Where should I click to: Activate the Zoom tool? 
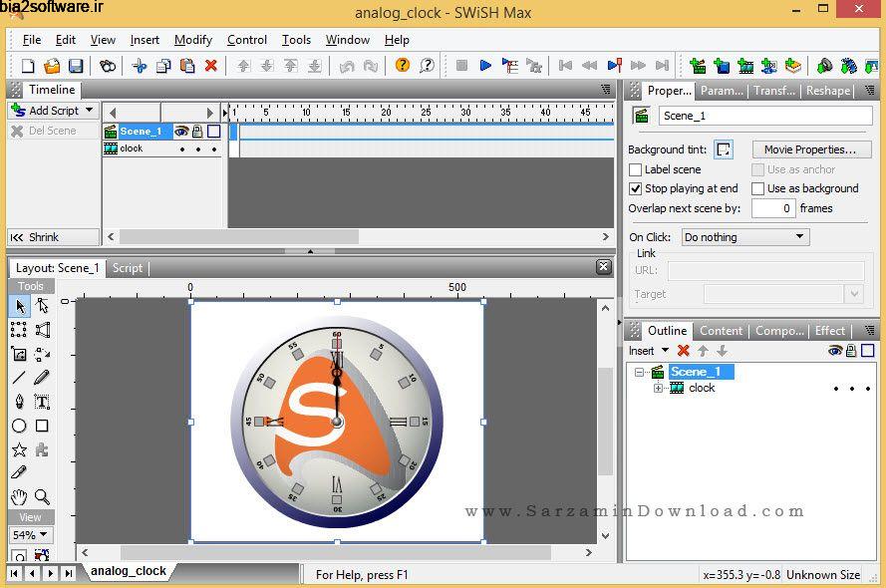tap(42, 497)
